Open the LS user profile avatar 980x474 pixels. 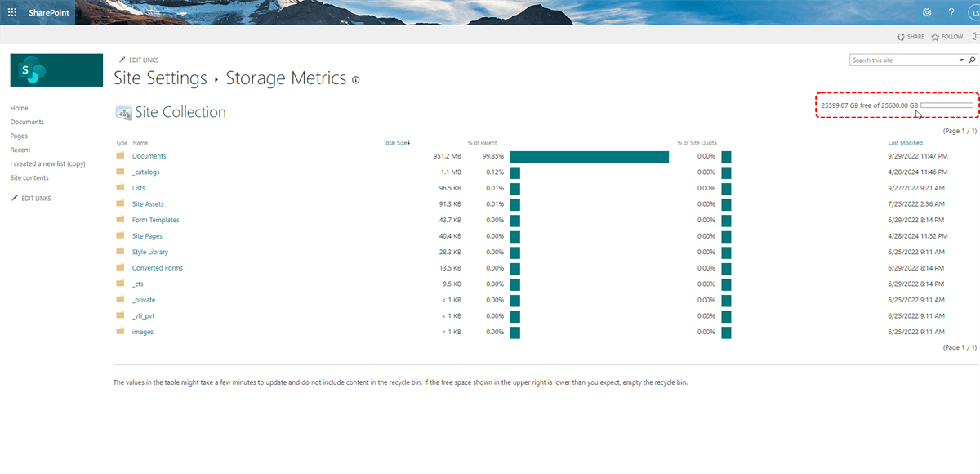[x=973, y=12]
